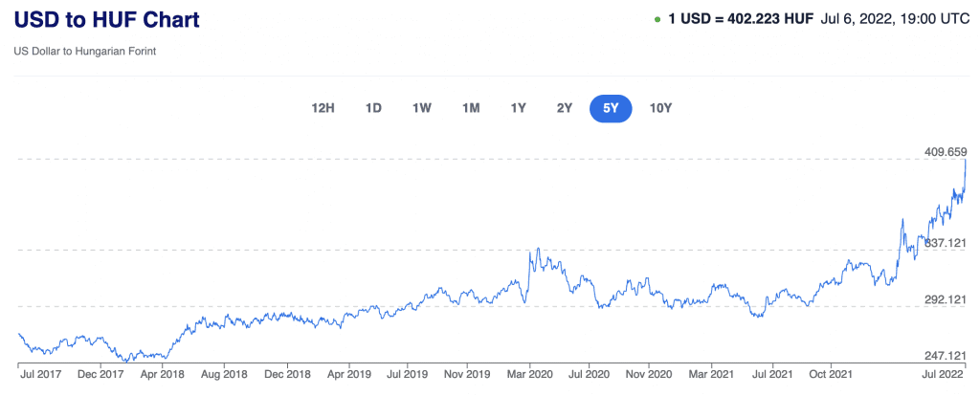Click the 292.121 y-axis value

click(946, 299)
